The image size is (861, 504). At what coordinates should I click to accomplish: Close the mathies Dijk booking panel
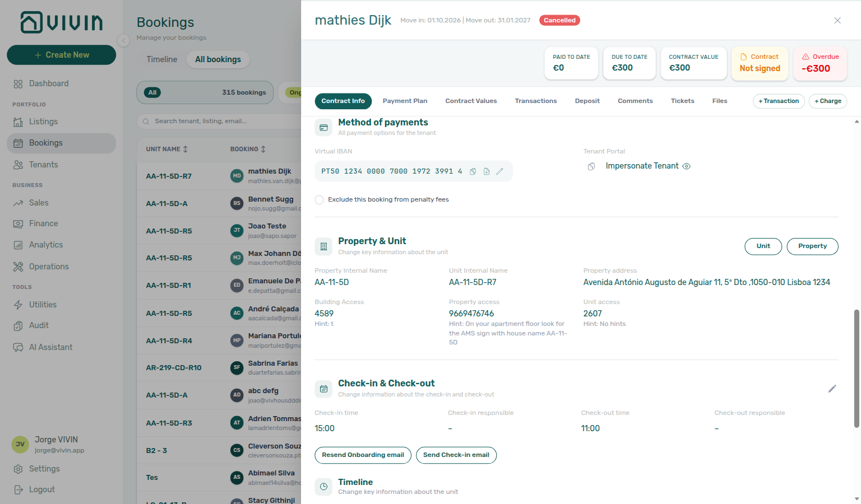pos(837,20)
